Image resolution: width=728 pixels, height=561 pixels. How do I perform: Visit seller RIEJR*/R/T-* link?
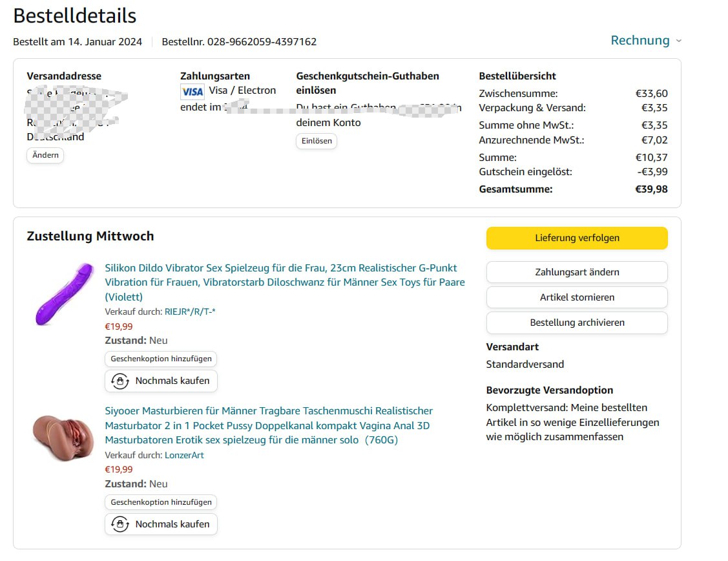pos(190,312)
